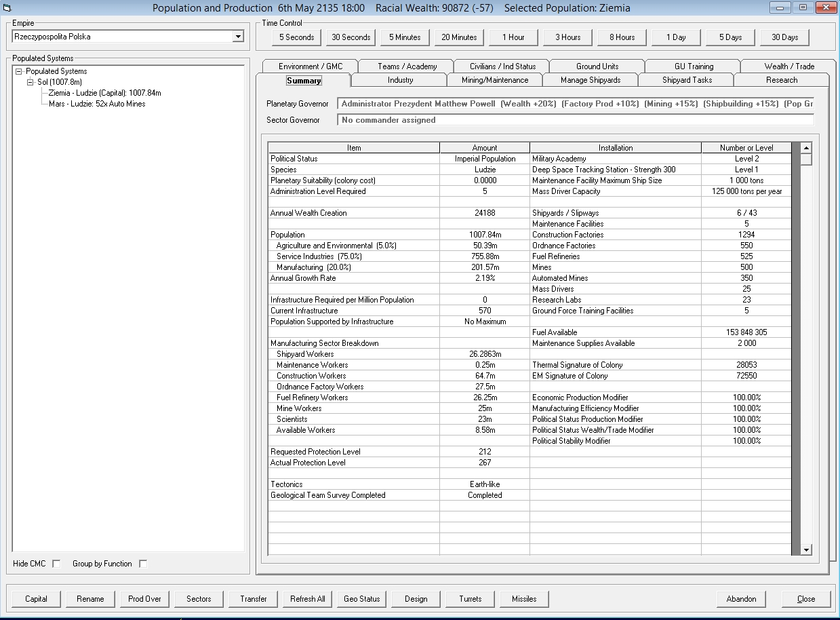Screen dimensions: 840x620
Task: Click the EM Signature of Colony row
Action: click(x=661, y=376)
